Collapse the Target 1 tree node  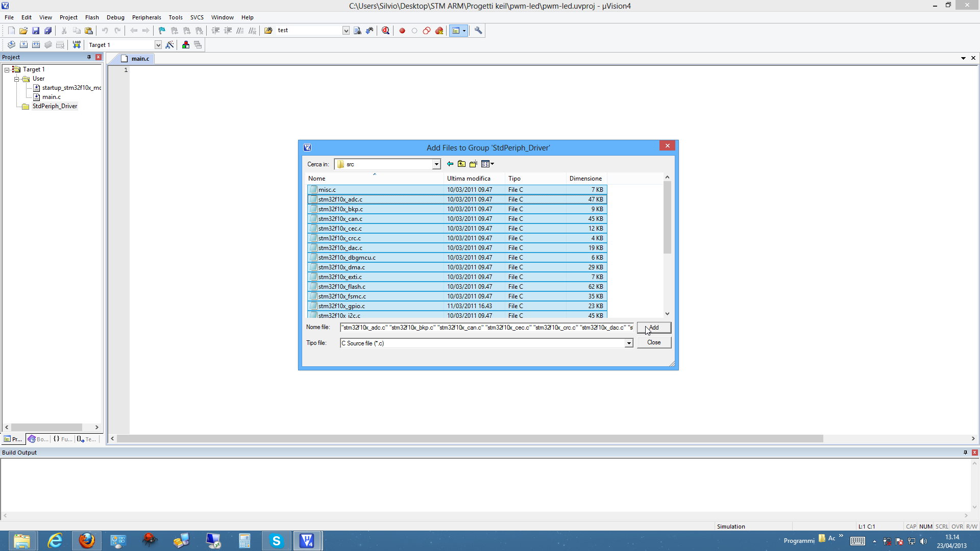coord(7,69)
